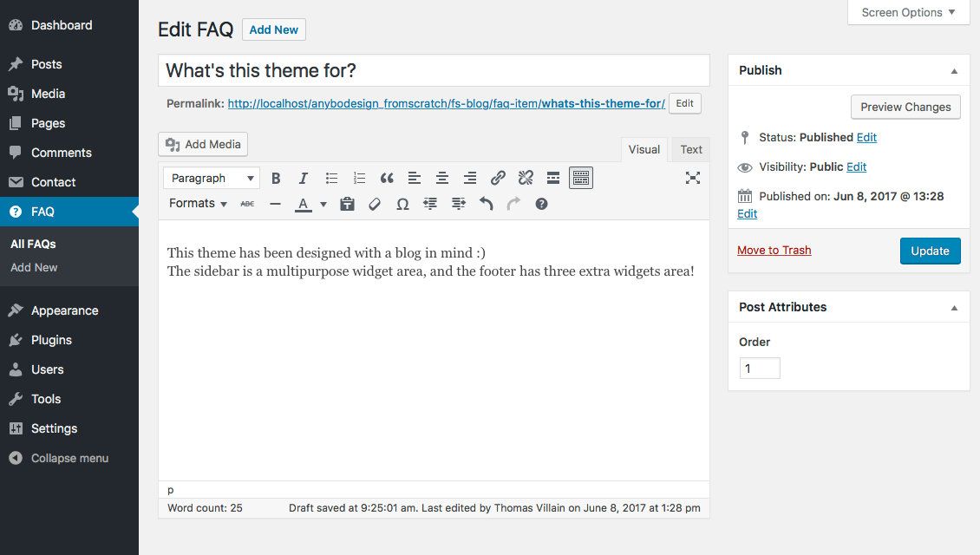Switch to the Text editor tab
The width and height of the screenshot is (980, 555).
tap(691, 149)
